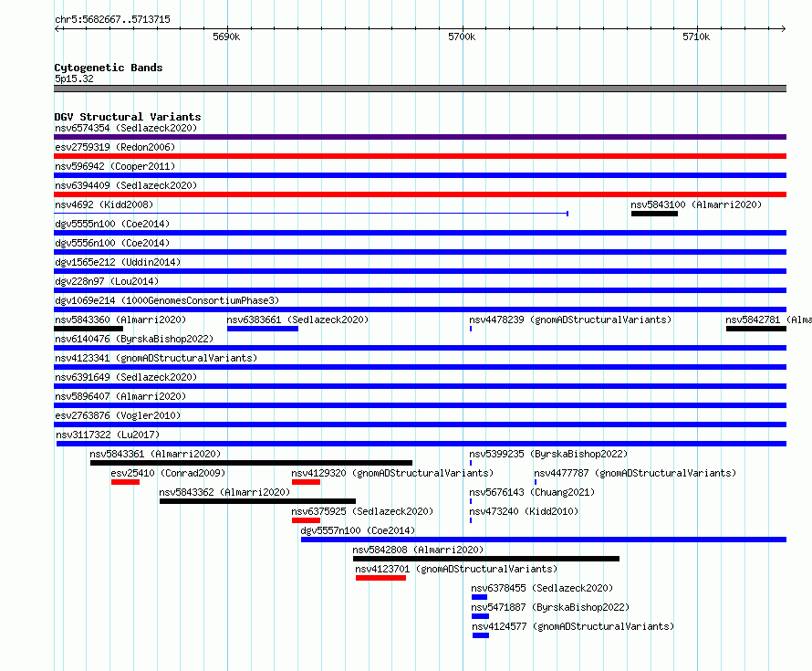Click the black nsv5843100 variant bar
This screenshot has width=812, height=671.
point(654,214)
